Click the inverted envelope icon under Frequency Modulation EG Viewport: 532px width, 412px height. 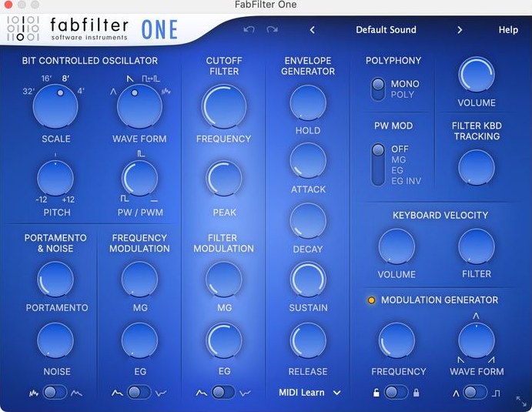161,394
